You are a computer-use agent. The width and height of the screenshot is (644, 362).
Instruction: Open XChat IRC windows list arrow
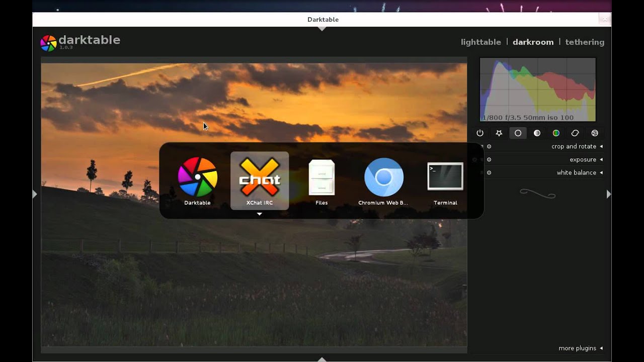(x=260, y=214)
